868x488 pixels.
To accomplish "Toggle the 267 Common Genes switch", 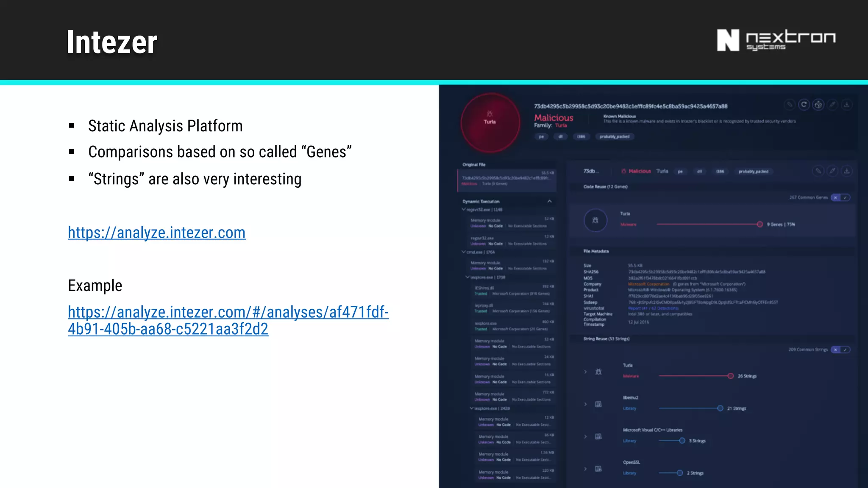I will pyautogui.click(x=840, y=197).
